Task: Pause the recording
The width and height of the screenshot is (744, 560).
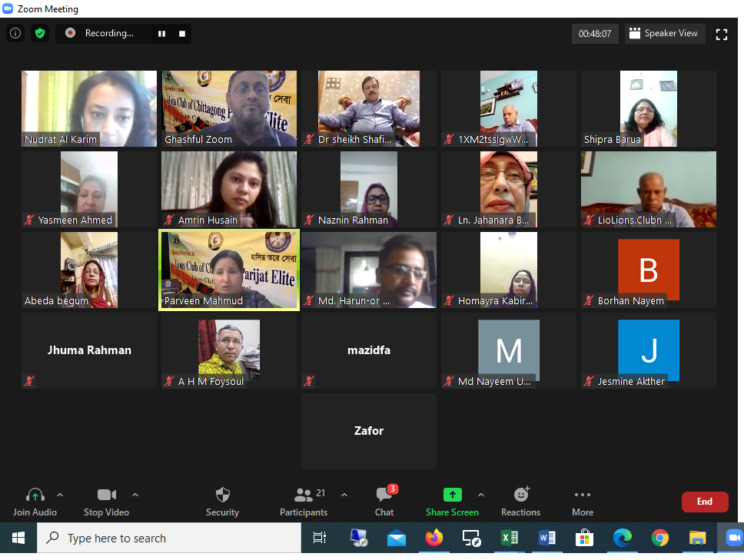Action: click(x=161, y=34)
